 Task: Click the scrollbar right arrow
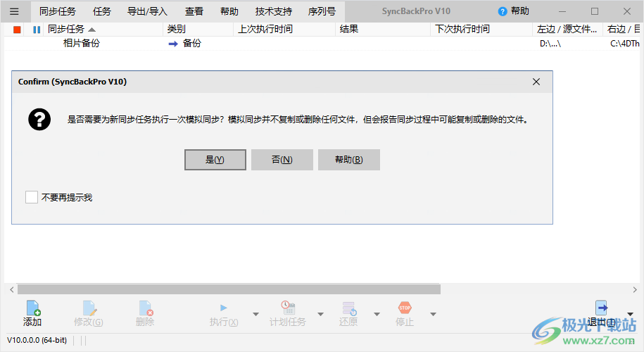[635, 289]
